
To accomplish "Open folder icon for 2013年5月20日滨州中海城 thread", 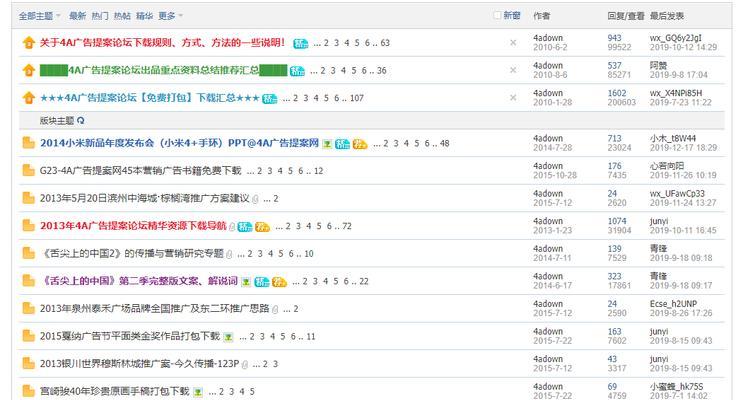I will pos(28,198).
